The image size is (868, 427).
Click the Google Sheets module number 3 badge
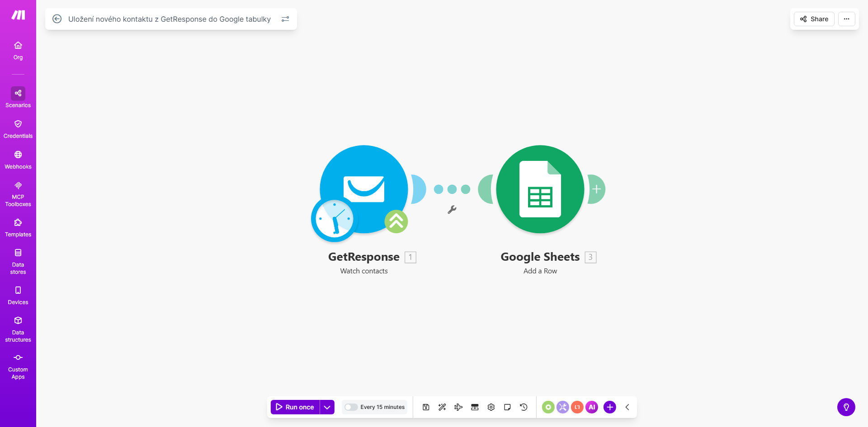pyautogui.click(x=590, y=257)
